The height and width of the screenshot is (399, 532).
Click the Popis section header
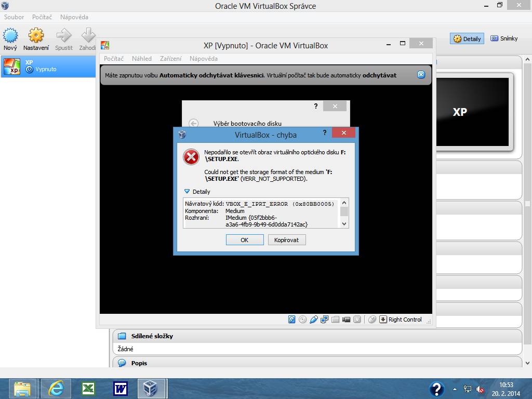316,363
